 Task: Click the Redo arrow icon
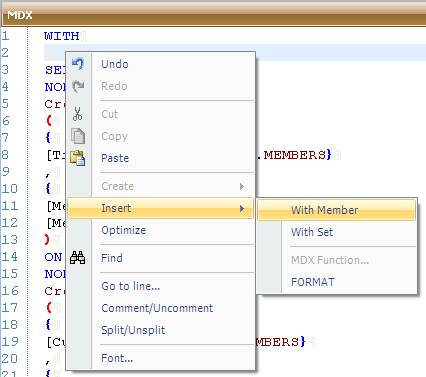78,86
